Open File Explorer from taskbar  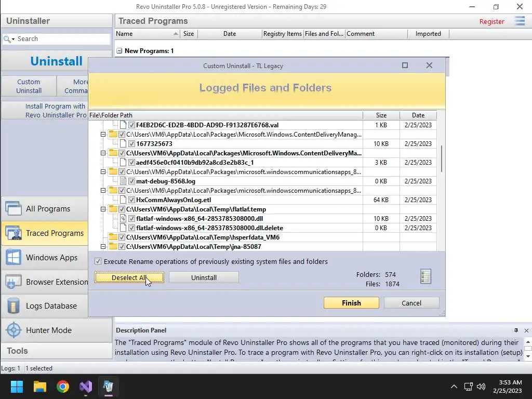(39, 387)
